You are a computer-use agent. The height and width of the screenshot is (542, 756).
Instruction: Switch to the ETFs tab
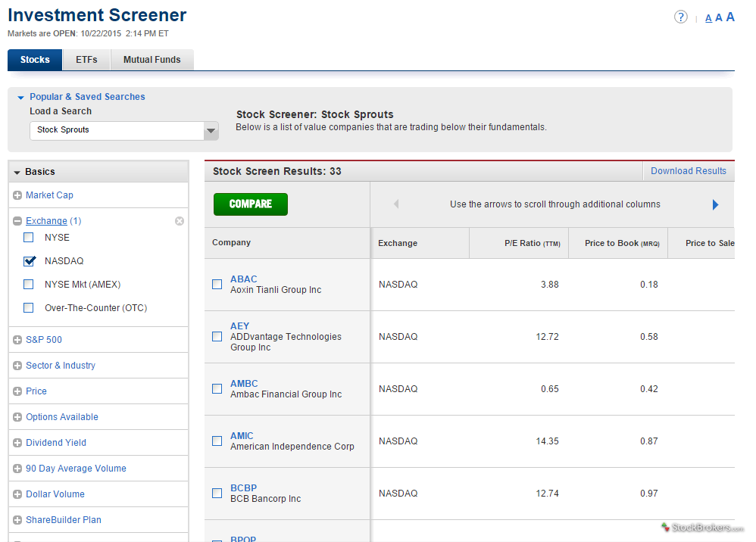86,59
